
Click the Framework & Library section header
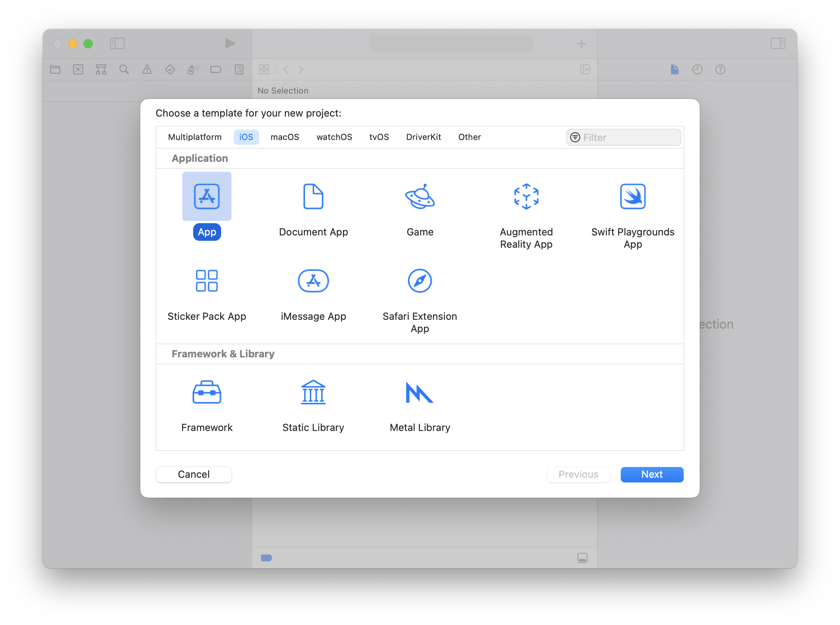(x=223, y=354)
